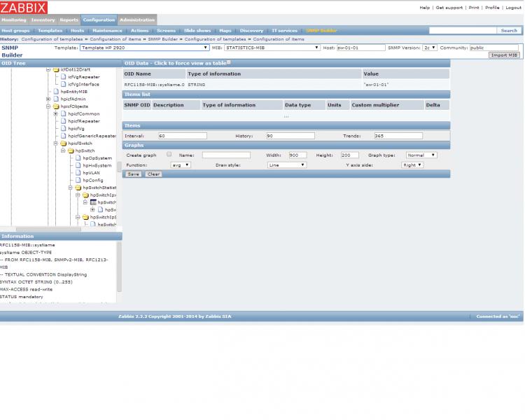Image resolution: width=525 pixels, height=420 pixels.
Task: Click the hpicfObjects folder icon
Action: (x=56, y=106)
